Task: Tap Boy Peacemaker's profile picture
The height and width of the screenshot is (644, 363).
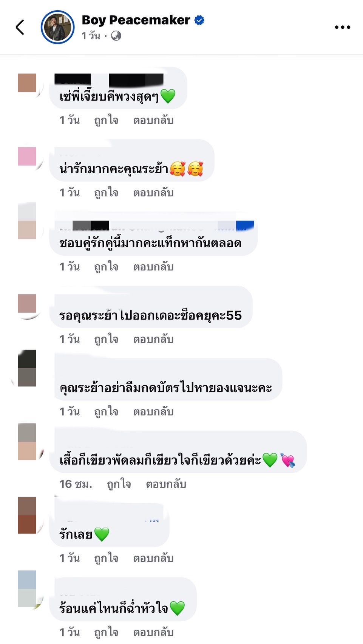Action: pyautogui.click(x=57, y=27)
